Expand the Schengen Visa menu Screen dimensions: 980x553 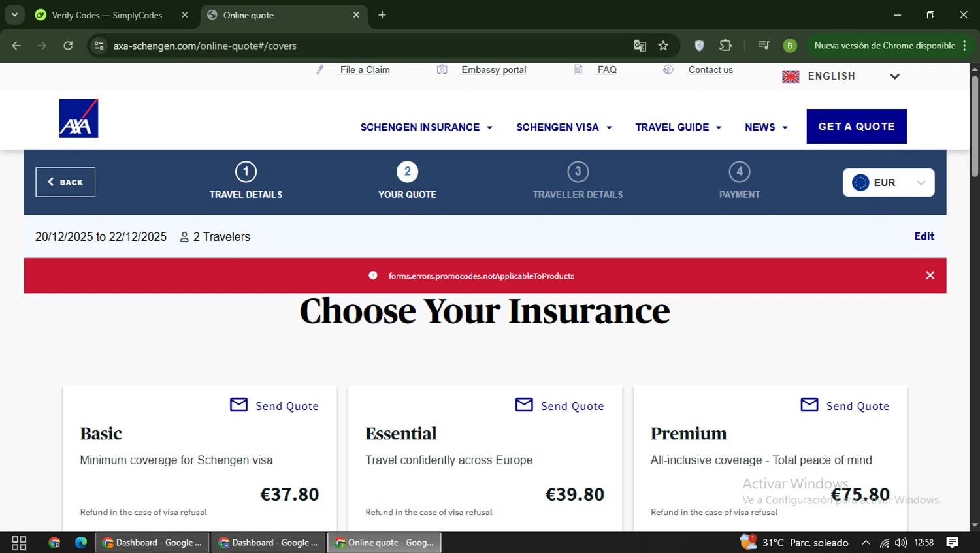click(x=564, y=127)
